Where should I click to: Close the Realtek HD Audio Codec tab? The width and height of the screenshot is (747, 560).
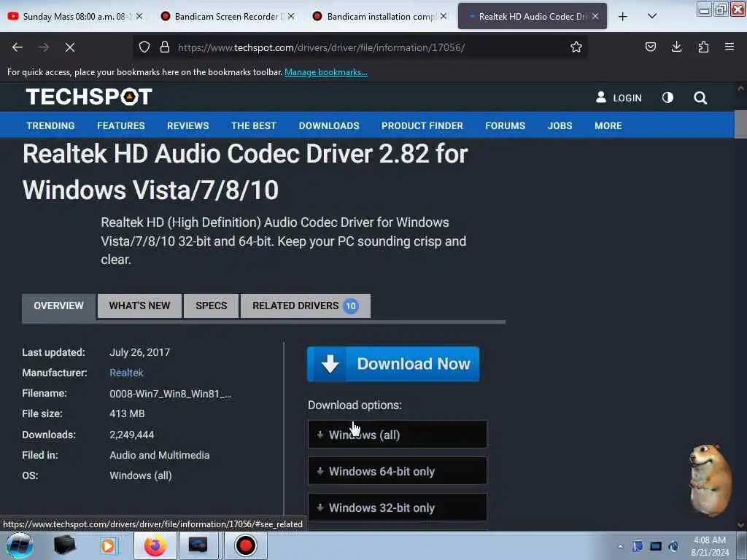[595, 16]
